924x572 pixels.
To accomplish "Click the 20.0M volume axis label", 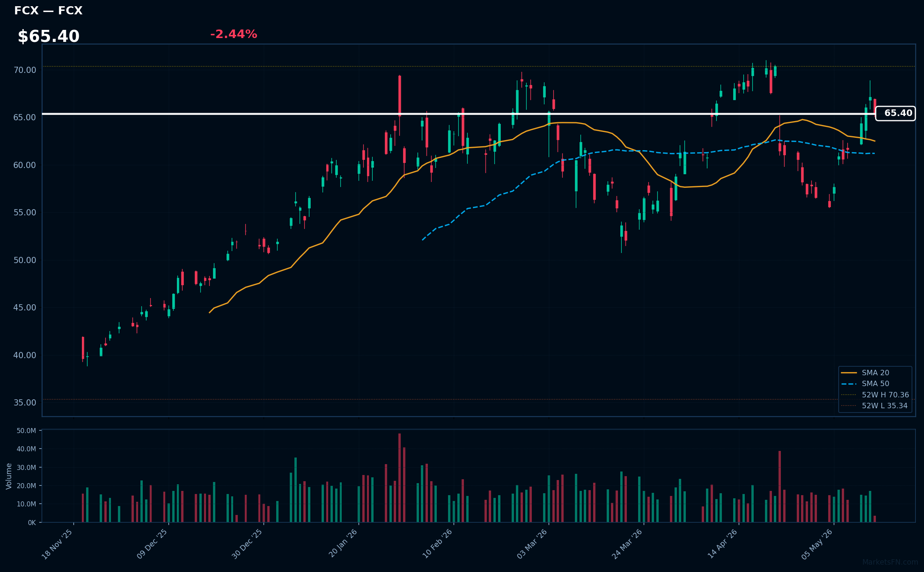I will [26, 486].
